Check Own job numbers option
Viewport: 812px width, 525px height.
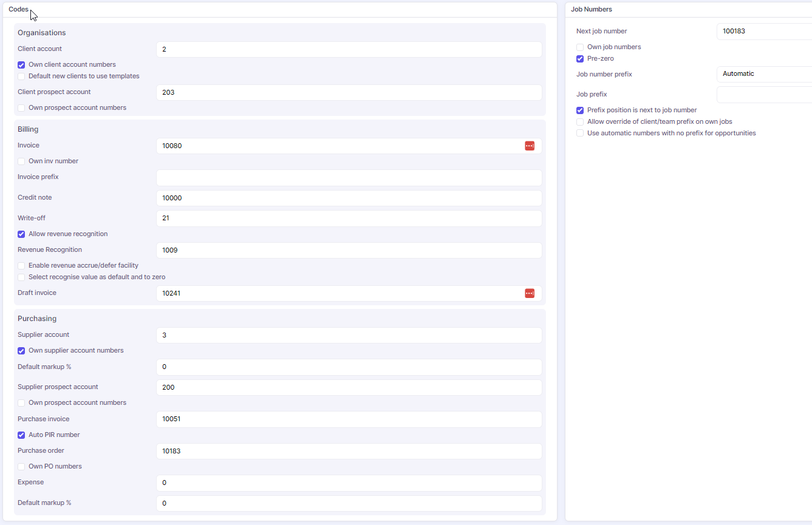coord(580,47)
